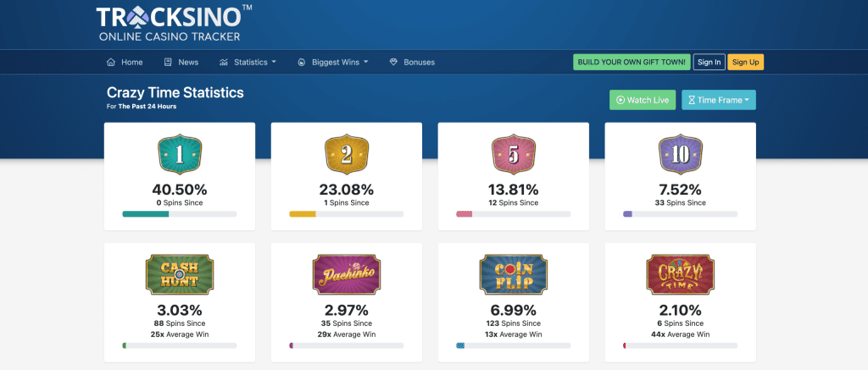Click the yellow Sign Up button
868x370 pixels.
pyautogui.click(x=746, y=62)
